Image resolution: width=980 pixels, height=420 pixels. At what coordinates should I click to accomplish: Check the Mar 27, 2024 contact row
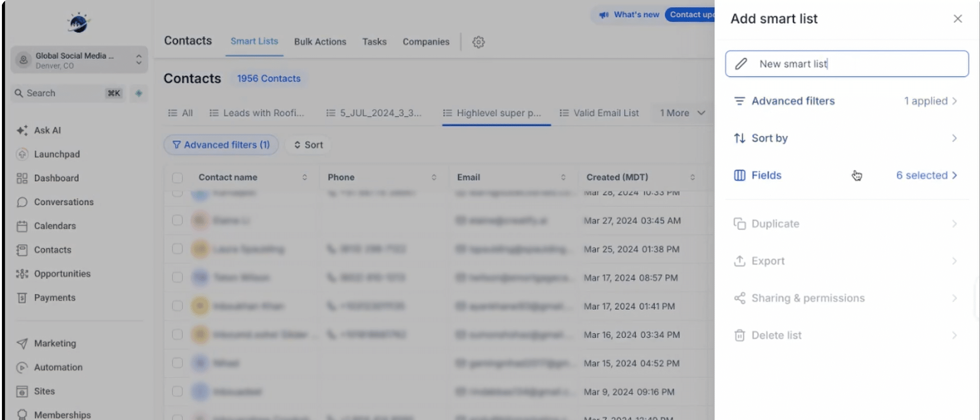pyautogui.click(x=177, y=220)
